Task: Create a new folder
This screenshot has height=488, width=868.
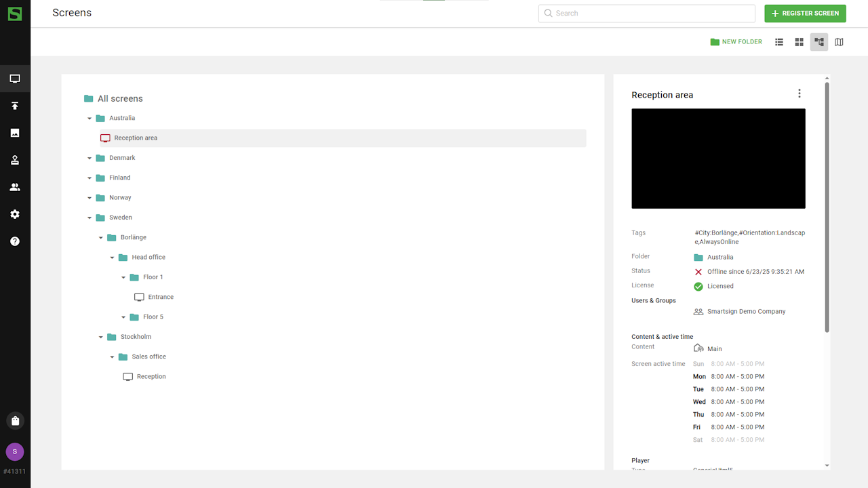Action: pos(736,42)
